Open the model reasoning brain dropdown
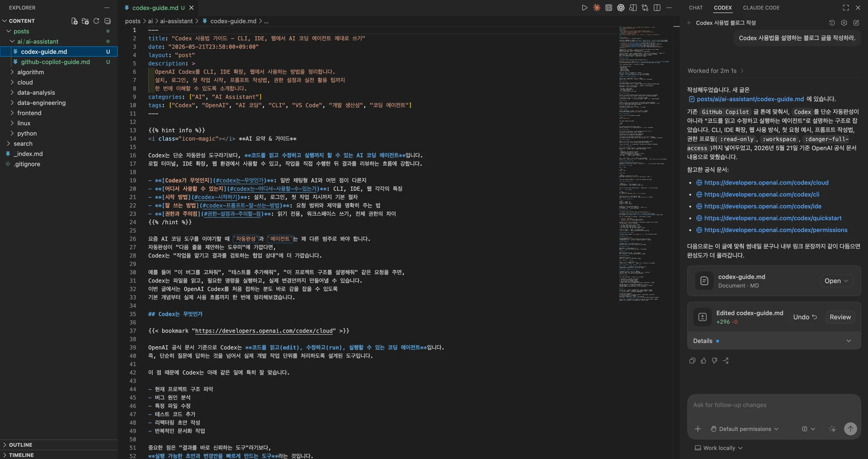Image resolution: width=868 pixels, height=459 pixels. pyautogui.click(x=808, y=429)
